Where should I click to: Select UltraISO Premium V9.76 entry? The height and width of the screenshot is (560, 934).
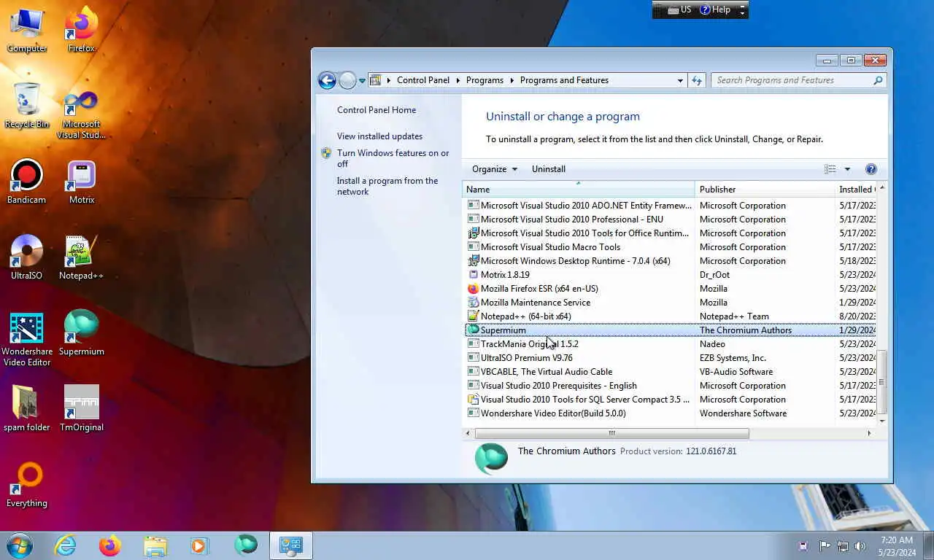[670, 358]
